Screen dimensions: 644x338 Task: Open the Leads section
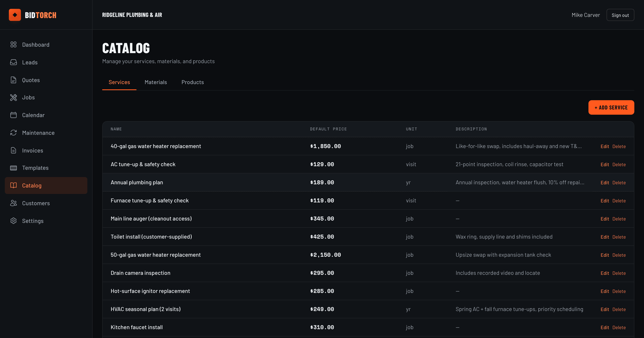coord(46,62)
